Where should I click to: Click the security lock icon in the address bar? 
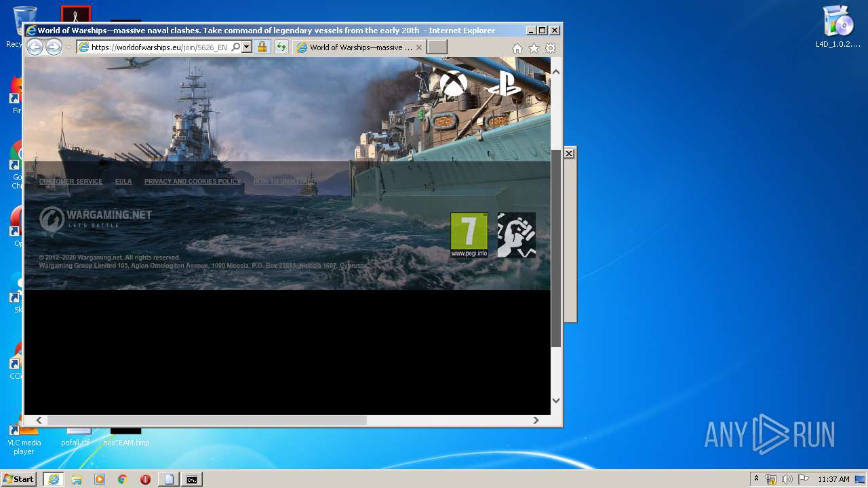tap(262, 47)
